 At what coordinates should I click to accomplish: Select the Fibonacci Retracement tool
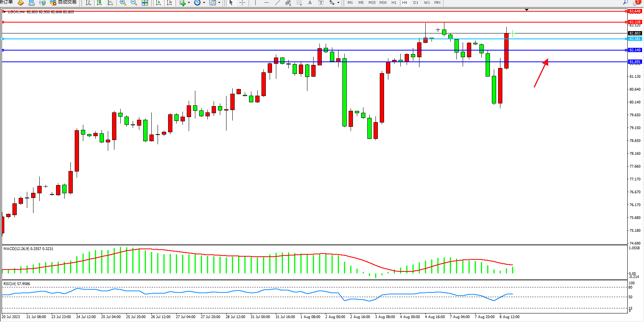[299, 3]
